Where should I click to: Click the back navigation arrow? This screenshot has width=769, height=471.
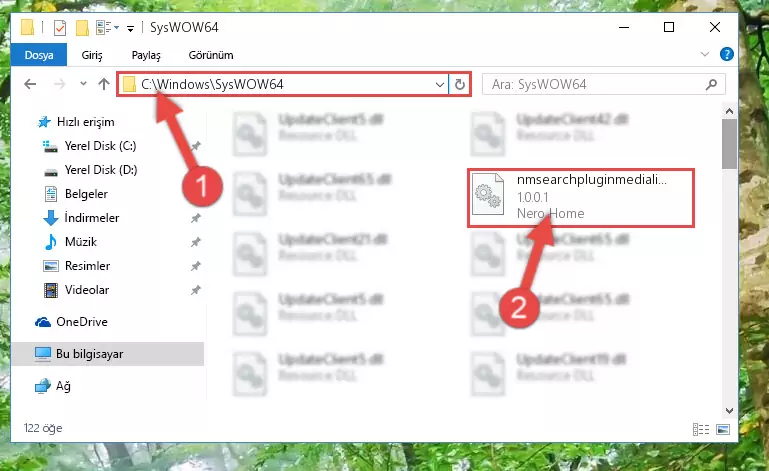pos(30,84)
